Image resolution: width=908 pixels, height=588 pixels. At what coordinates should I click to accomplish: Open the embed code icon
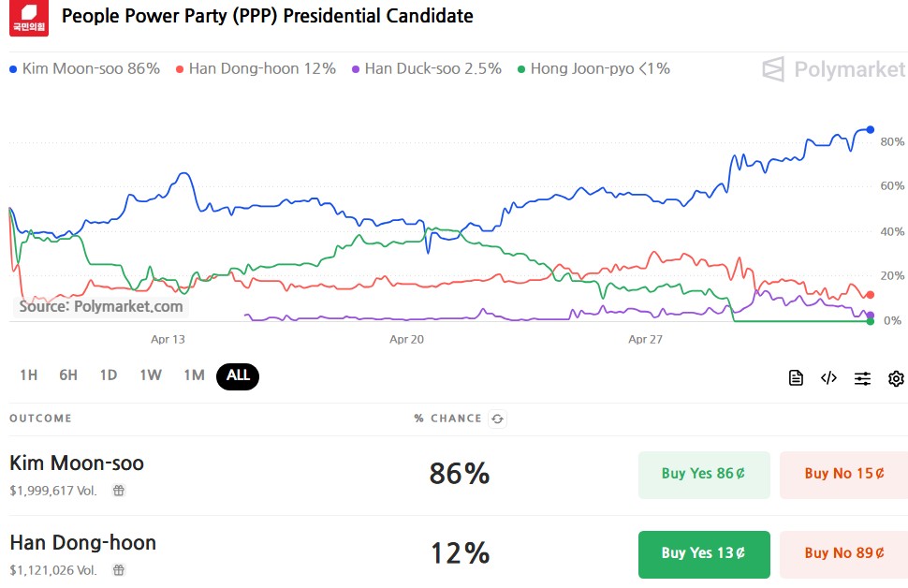[828, 378]
